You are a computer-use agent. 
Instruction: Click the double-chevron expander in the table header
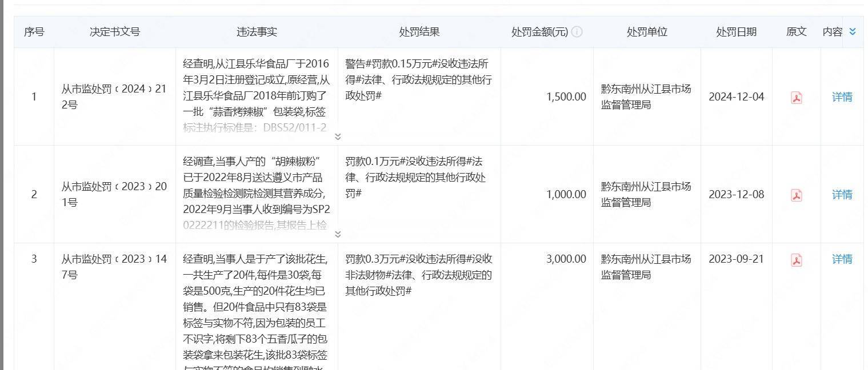(x=853, y=32)
